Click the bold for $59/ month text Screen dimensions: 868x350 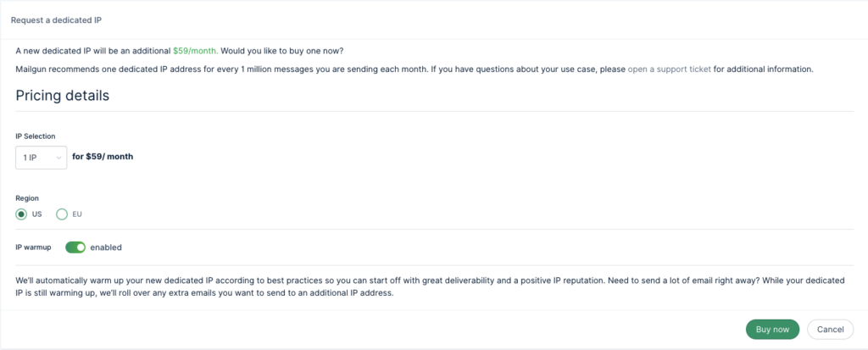pos(103,157)
